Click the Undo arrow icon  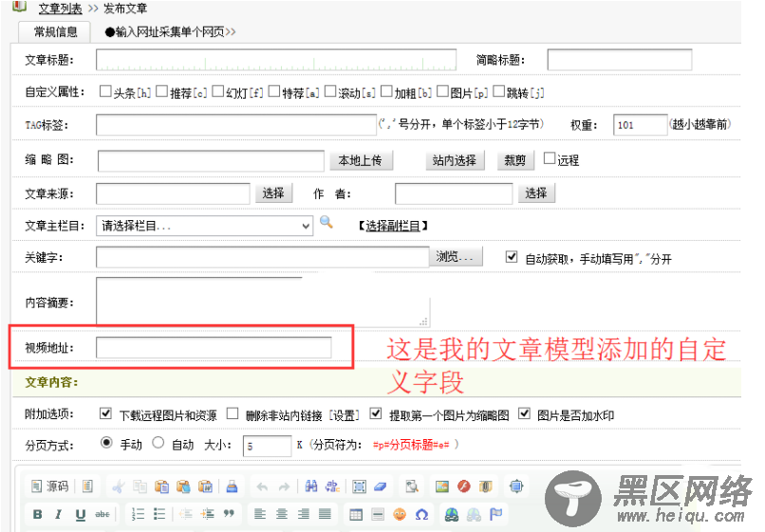pyautogui.click(x=263, y=486)
